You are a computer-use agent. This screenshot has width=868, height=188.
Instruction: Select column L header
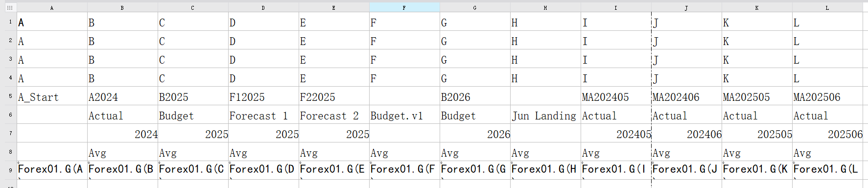tap(827, 8)
